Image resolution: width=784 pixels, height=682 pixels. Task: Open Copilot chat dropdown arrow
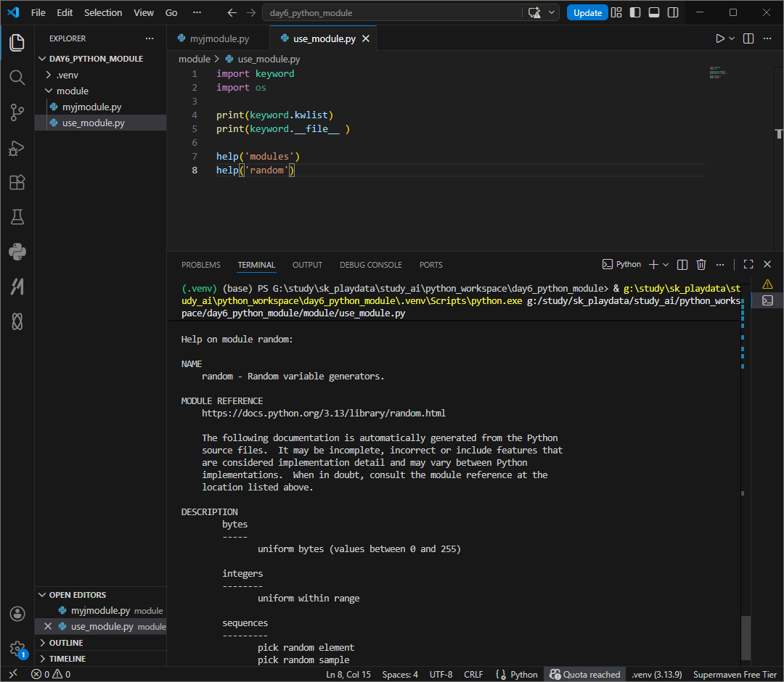pyautogui.click(x=552, y=12)
